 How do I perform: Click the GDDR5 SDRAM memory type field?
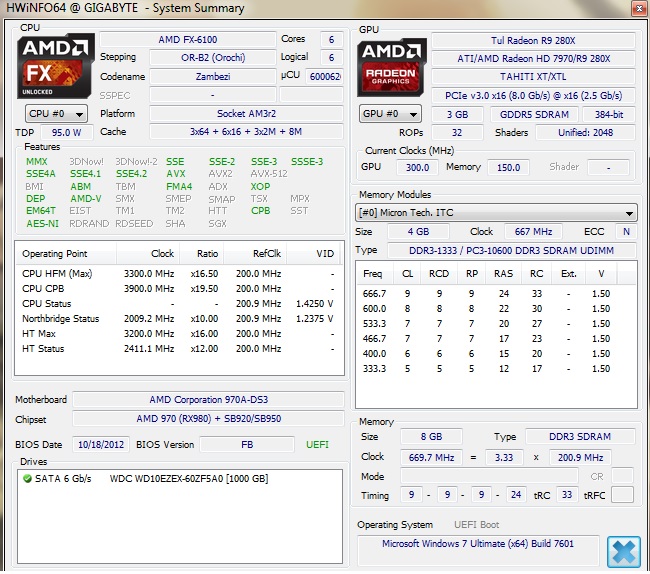534,115
